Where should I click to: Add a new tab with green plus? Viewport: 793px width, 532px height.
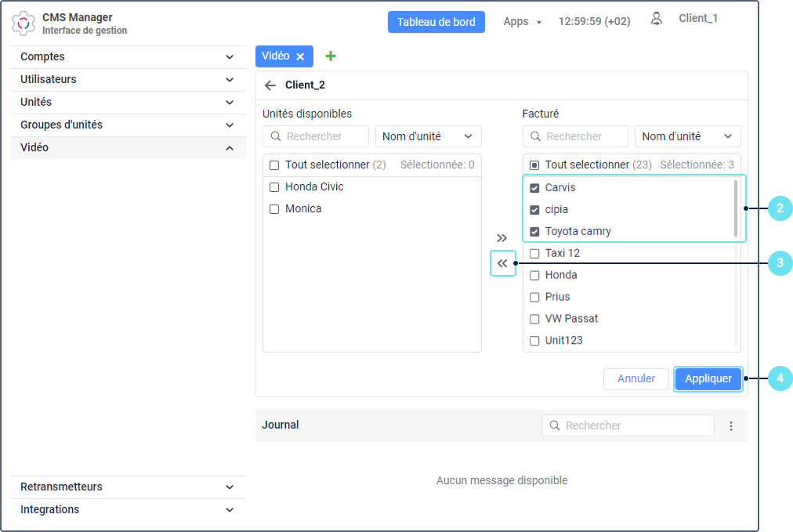(x=330, y=56)
